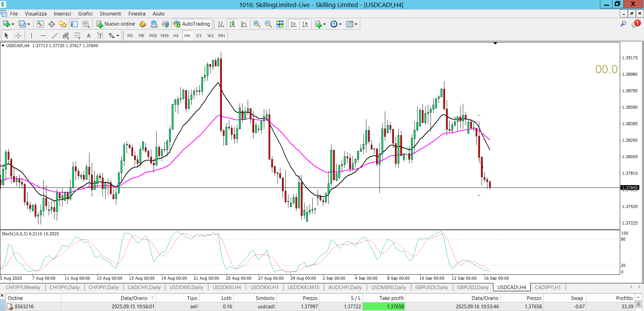Toggle the Terminal panel icon

point(74,24)
